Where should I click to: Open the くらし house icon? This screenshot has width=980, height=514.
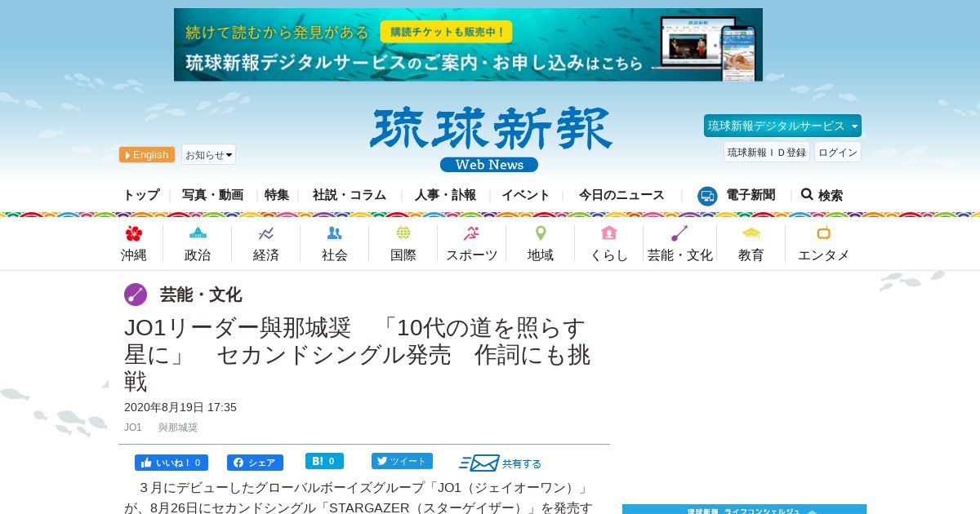(x=609, y=233)
